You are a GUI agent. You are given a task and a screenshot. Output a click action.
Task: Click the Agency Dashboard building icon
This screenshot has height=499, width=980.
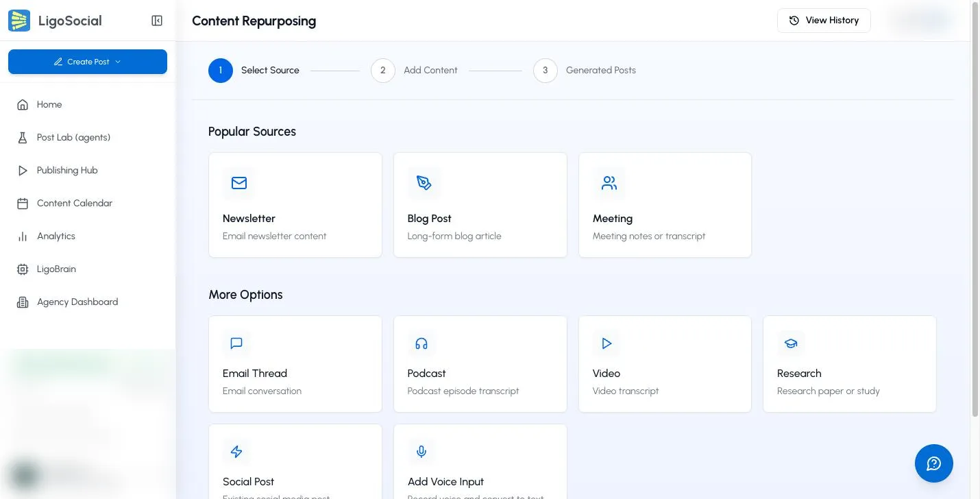tap(23, 302)
